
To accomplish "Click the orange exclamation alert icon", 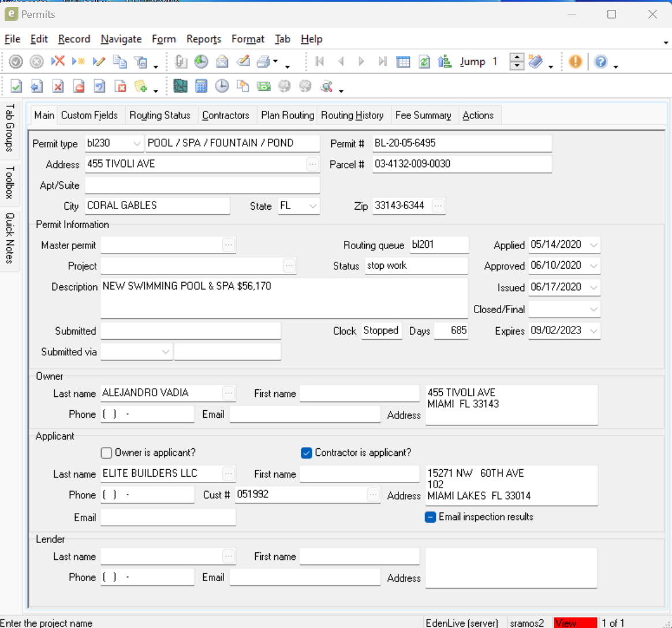I will click(x=575, y=62).
